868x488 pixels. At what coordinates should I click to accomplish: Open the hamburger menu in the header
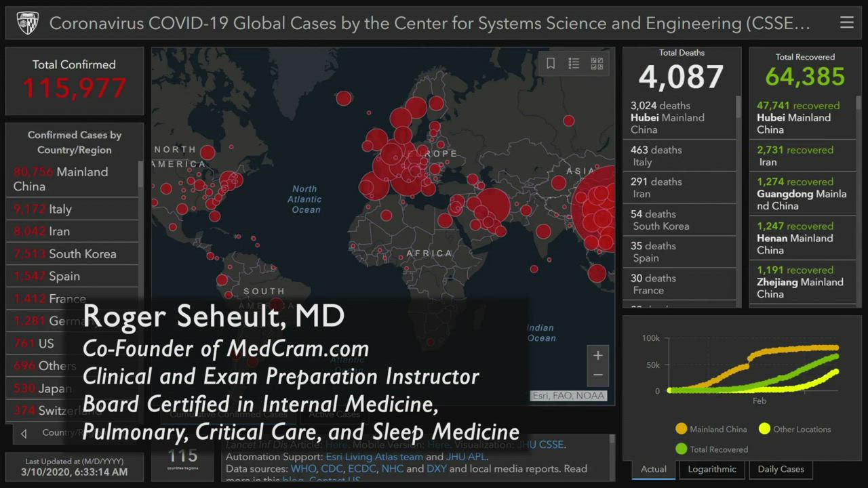[846, 22]
